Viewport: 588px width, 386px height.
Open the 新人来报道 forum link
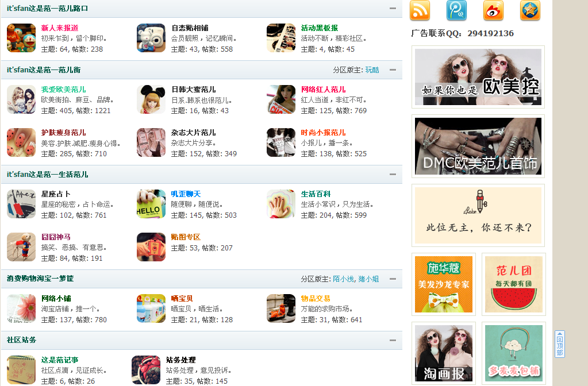(60, 28)
